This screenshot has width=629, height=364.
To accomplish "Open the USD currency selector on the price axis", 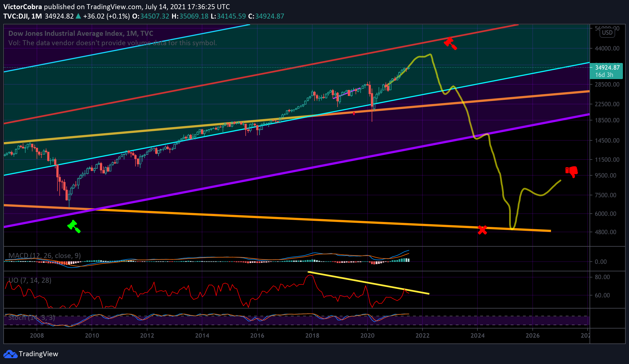I will pyautogui.click(x=607, y=33).
